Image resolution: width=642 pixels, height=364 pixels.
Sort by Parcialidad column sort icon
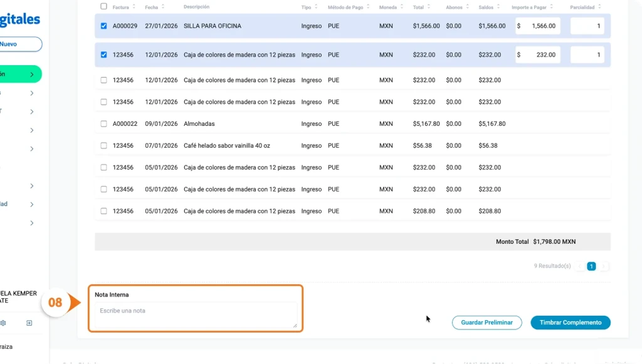600,7
